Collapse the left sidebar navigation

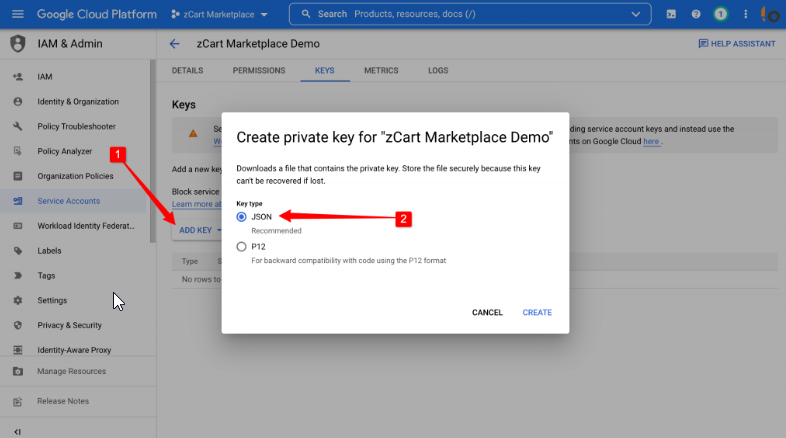pos(17,431)
